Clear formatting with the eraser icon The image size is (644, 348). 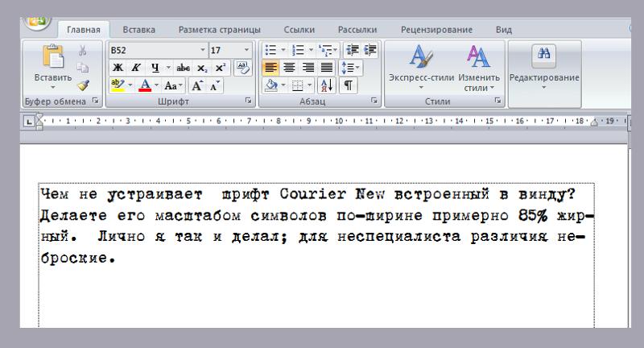point(243,68)
